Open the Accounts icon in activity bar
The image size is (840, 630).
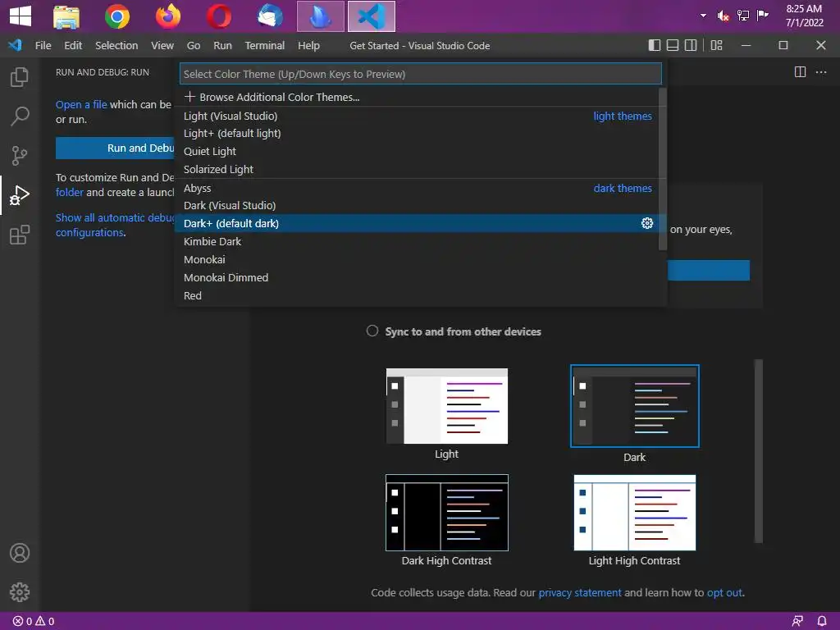pos(20,553)
